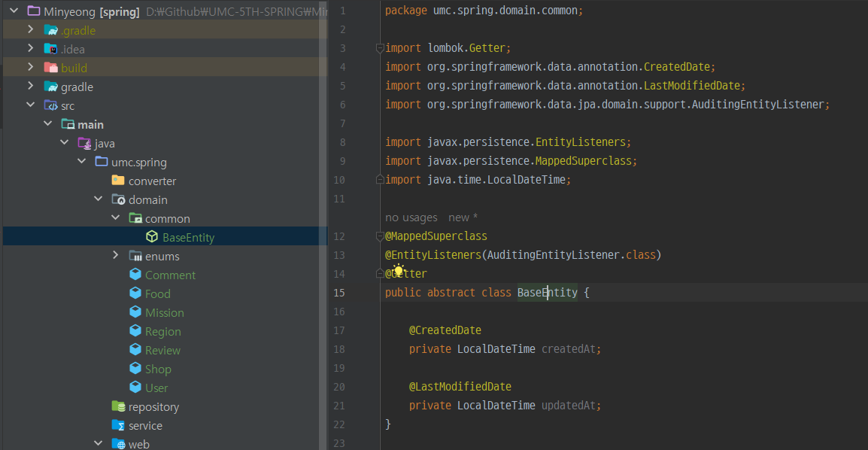868x450 pixels.
Task: Select the converter package
Action: click(152, 181)
